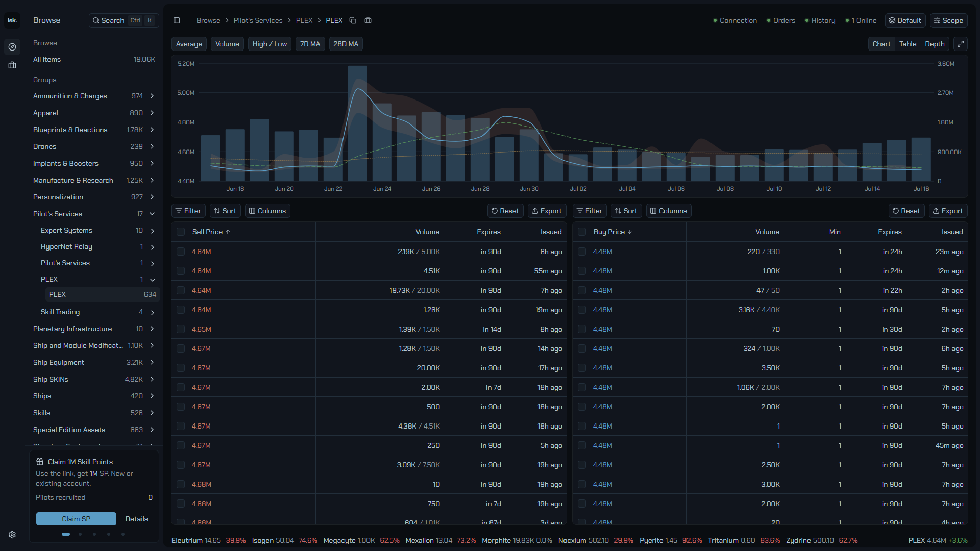Toggle the 28D MA chart line
The height and width of the screenshot is (551, 980).
pyautogui.click(x=346, y=44)
